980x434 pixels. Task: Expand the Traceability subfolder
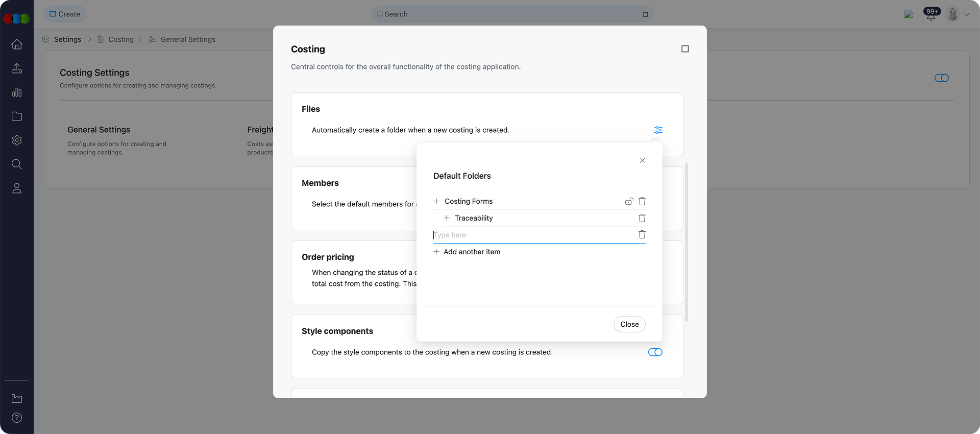tap(447, 218)
